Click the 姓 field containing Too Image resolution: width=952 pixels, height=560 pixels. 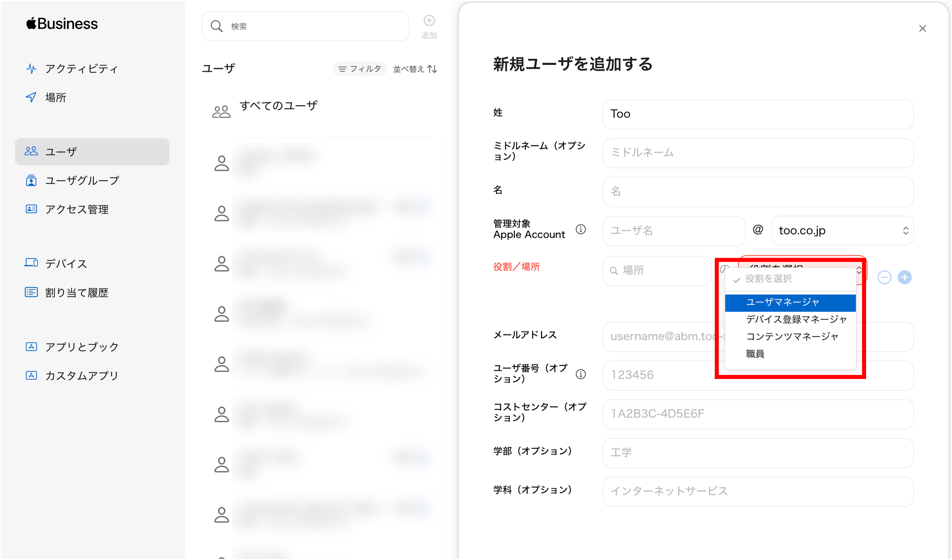tap(758, 114)
